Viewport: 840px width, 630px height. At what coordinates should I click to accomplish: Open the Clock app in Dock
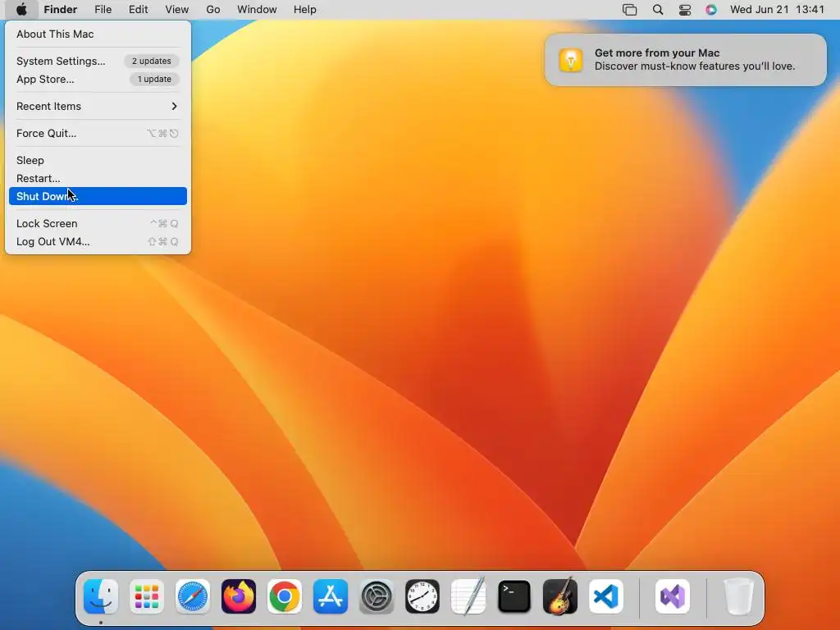click(422, 596)
